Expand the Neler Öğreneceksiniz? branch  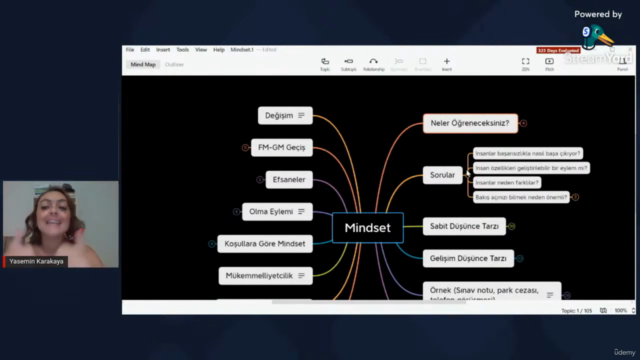click(523, 123)
